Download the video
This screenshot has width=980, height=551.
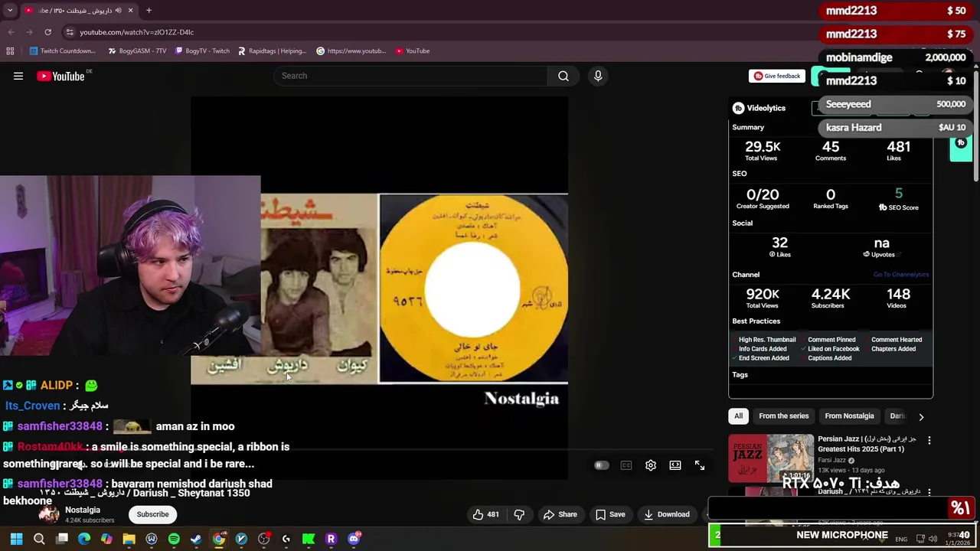667,514
